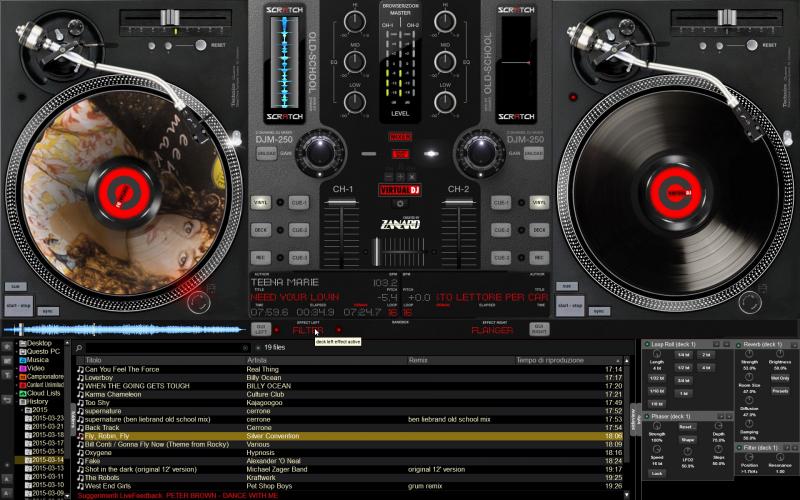
Task: Toggle the right deck VINYL mode button
Action: (539, 203)
